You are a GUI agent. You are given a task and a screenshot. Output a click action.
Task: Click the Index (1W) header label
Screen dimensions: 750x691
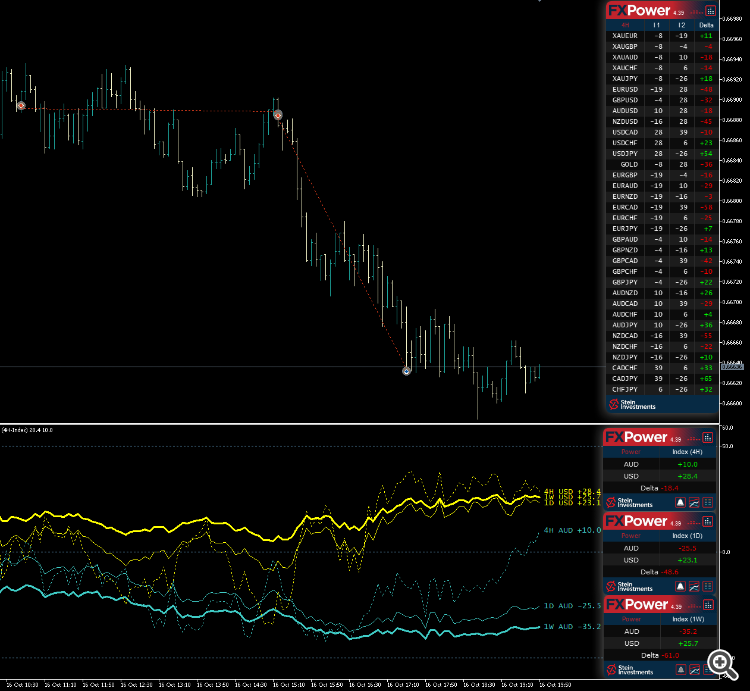(688, 619)
